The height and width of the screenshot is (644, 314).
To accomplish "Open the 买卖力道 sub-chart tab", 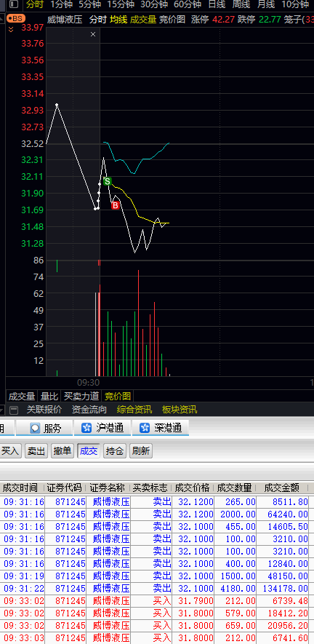I will pos(81,397).
